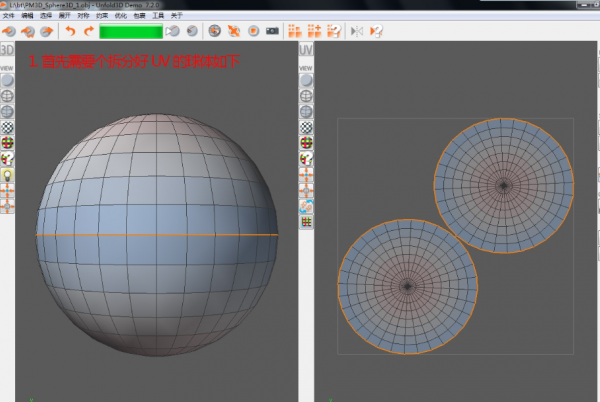Viewport: 600px width, 402px height.
Task: Click the mirror symmetry icon in the toolbar
Action: pyautogui.click(x=357, y=32)
